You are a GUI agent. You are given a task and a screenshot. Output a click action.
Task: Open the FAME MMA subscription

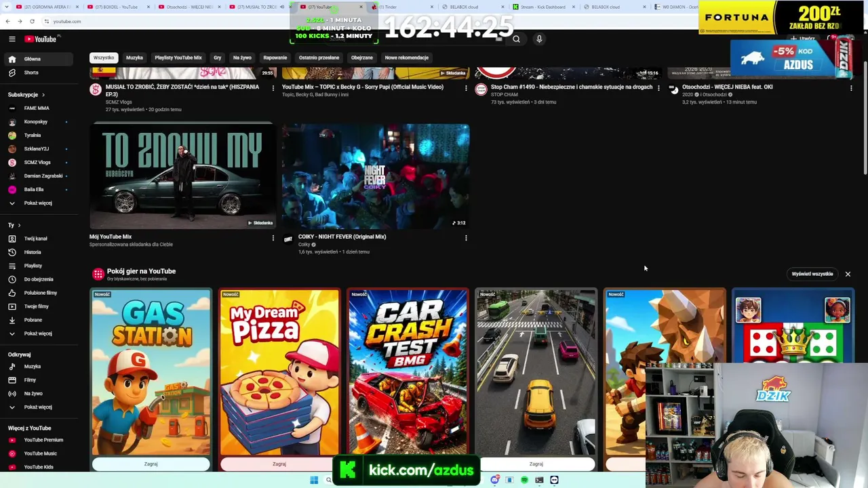(37, 108)
